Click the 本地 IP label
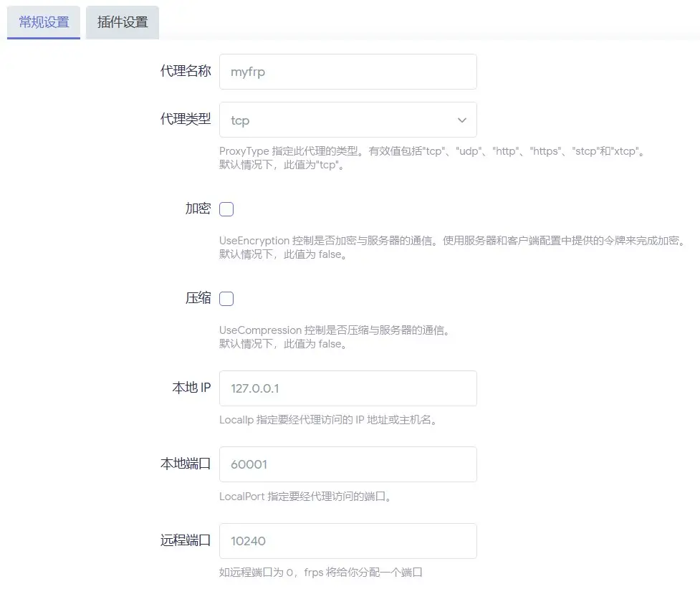Screen dimensions: 700x589 pyautogui.click(x=191, y=387)
